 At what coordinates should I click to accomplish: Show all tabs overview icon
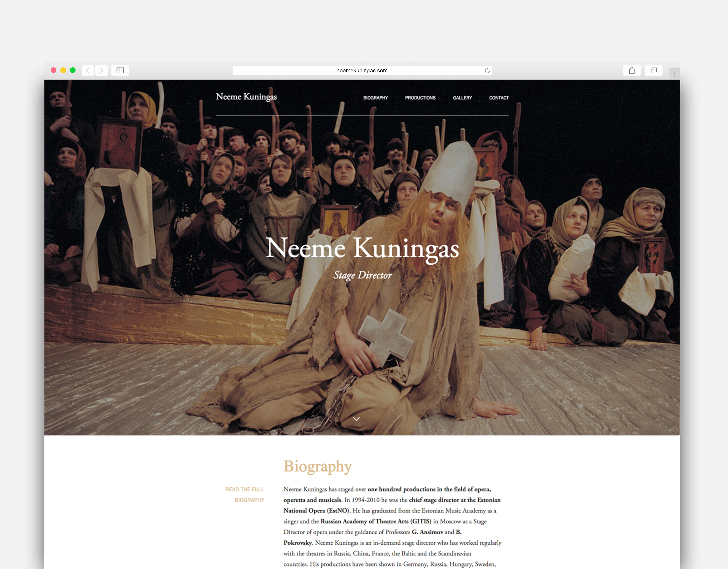[653, 70]
